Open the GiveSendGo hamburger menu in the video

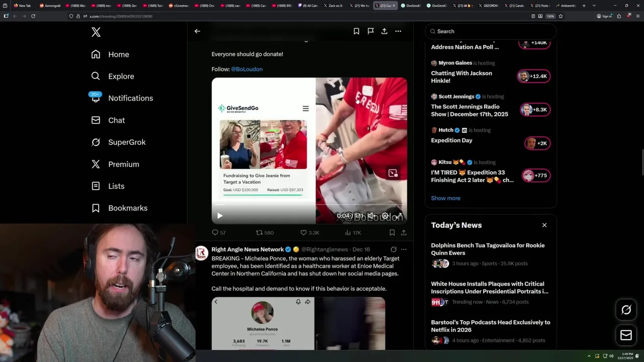pos(305,109)
